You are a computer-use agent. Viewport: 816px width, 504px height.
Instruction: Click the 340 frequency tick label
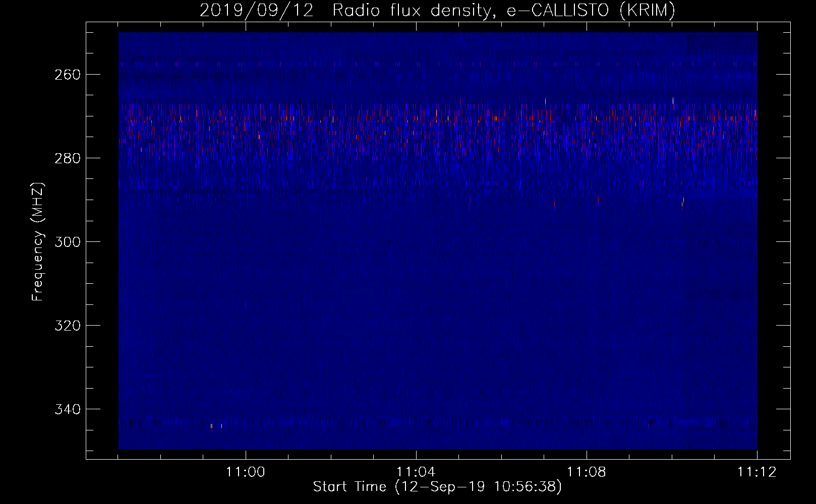[x=67, y=409]
